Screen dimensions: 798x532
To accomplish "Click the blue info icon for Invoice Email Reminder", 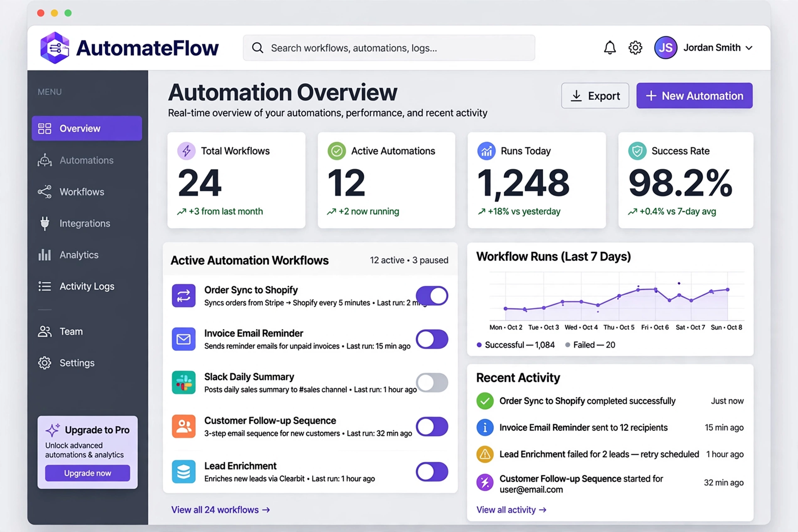I will point(485,427).
